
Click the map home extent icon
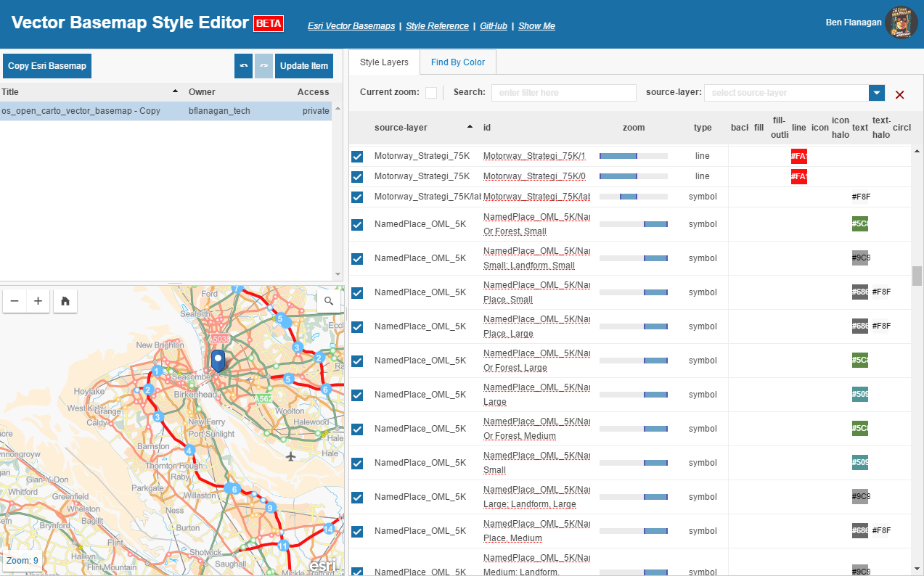click(65, 301)
